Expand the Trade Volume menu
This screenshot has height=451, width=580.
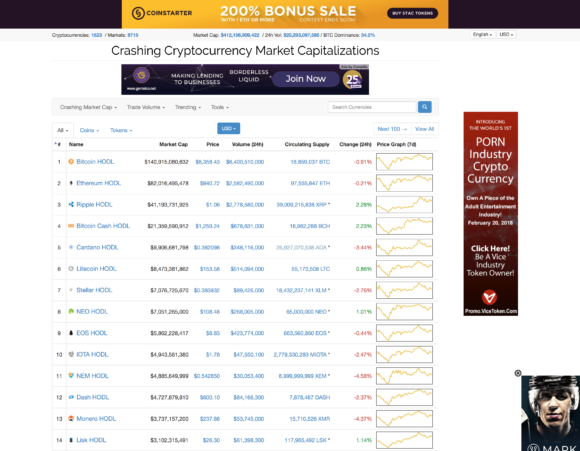[146, 107]
